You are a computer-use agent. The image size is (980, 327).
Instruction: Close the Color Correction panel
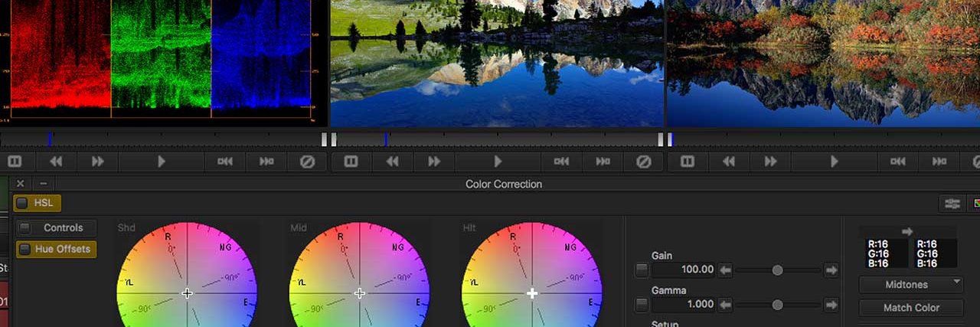pos(21,184)
